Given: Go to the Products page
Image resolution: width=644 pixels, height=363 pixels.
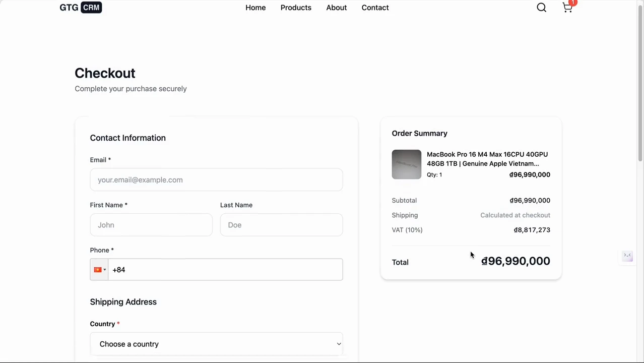Looking at the screenshot, I should click(x=296, y=8).
